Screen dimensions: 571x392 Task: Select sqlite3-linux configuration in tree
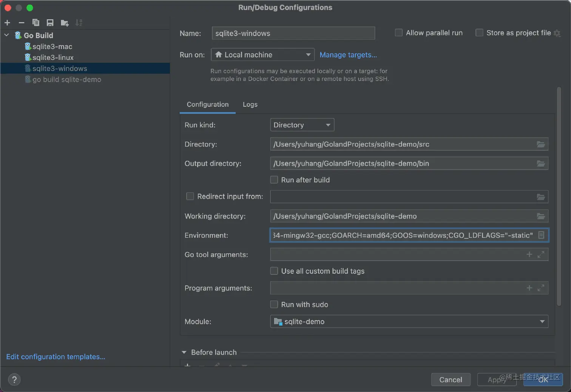coord(53,57)
